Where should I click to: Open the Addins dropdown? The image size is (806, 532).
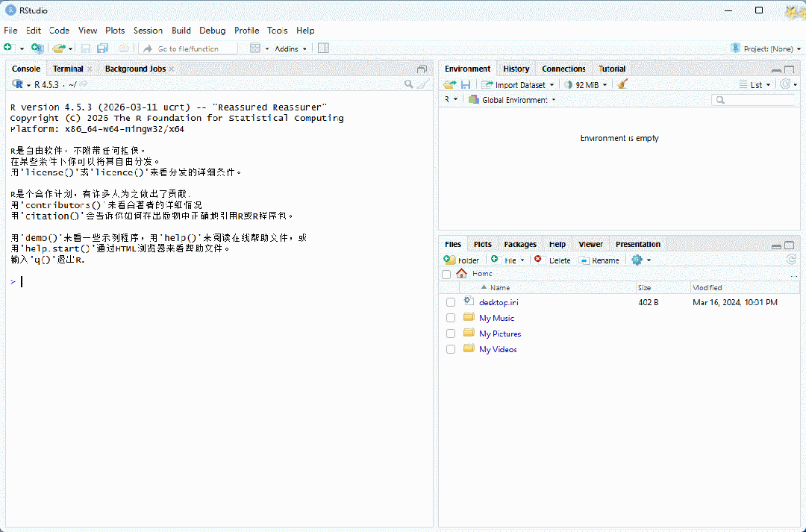tap(290, 48)
